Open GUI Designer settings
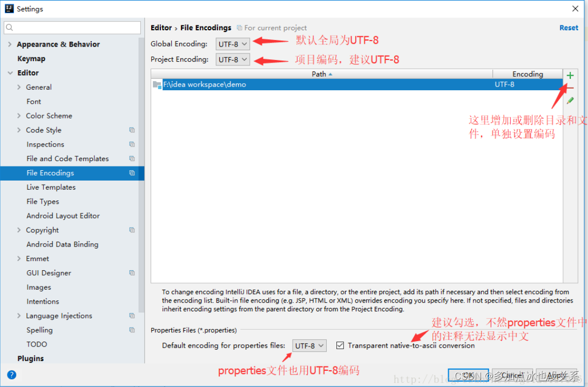588x387 pixels. [x=49, y=273]
